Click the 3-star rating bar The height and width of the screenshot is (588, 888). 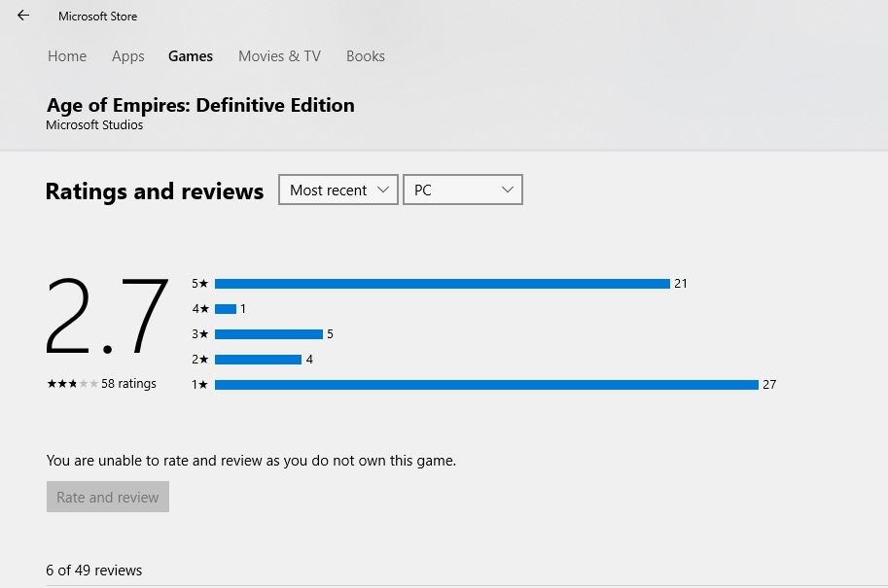(268, 334)
